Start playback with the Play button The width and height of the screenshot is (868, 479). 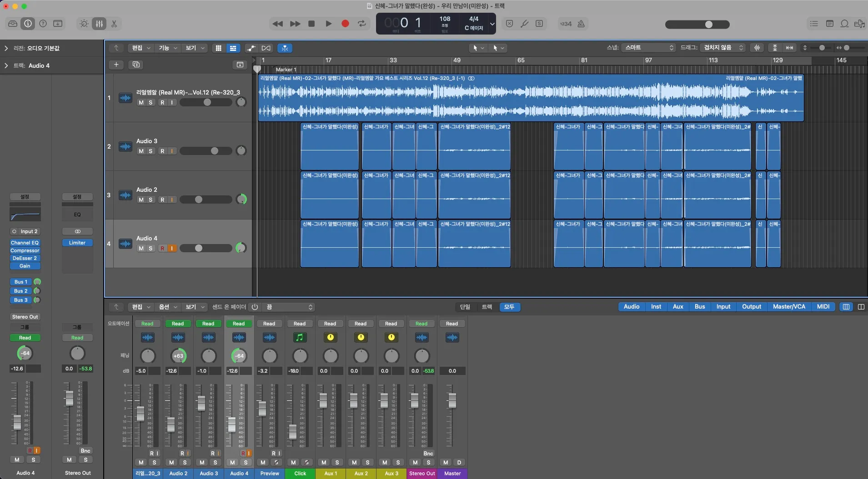click(328, 24)
